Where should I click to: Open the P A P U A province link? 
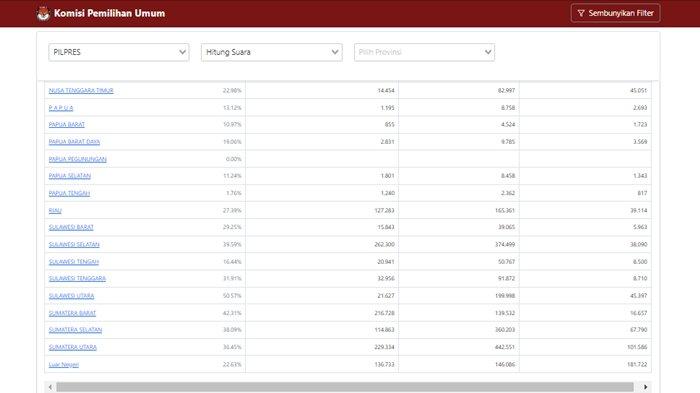coord(61,108)
